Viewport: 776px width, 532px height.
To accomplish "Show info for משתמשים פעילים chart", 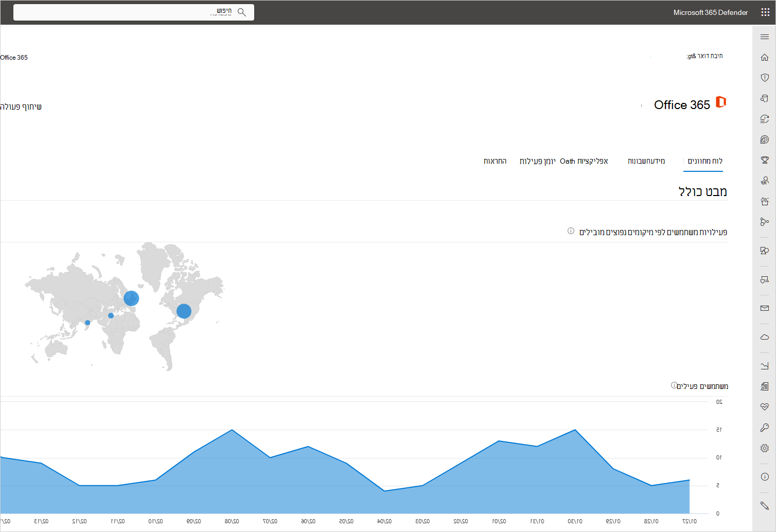I will pos(674,385).
